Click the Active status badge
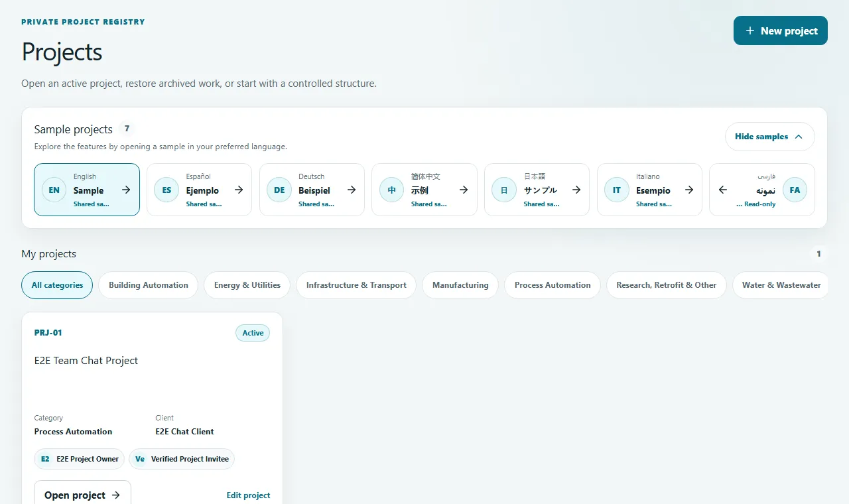The image size is (849, 504). tap(253, 333)
